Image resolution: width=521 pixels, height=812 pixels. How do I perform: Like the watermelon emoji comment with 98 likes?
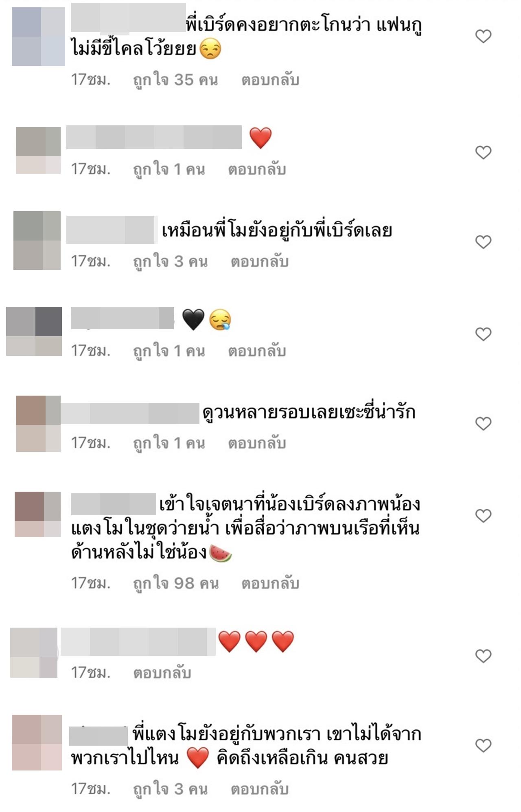[483, 516]
